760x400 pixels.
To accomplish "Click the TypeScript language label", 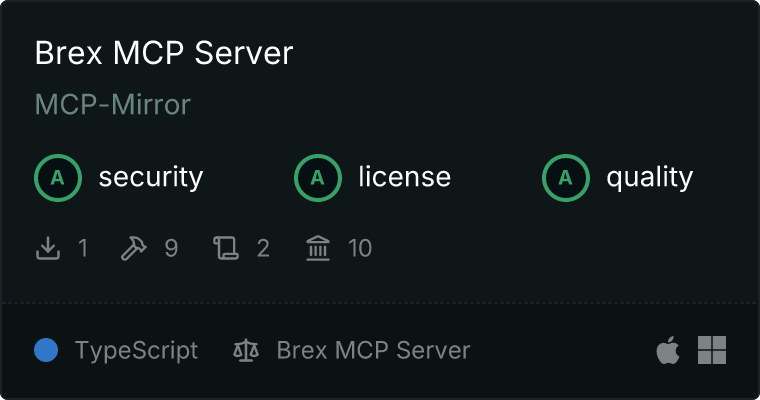I will coord(136,351).
